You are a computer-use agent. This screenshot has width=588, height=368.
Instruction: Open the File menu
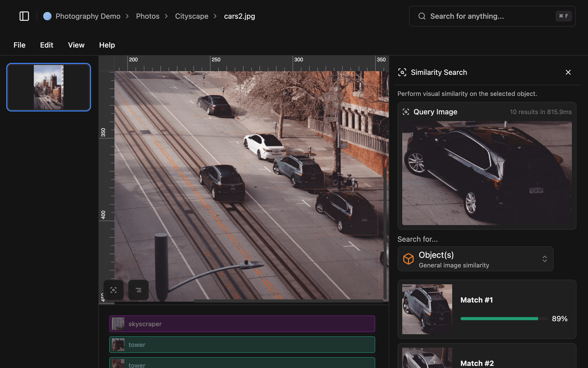coord(20,45)
